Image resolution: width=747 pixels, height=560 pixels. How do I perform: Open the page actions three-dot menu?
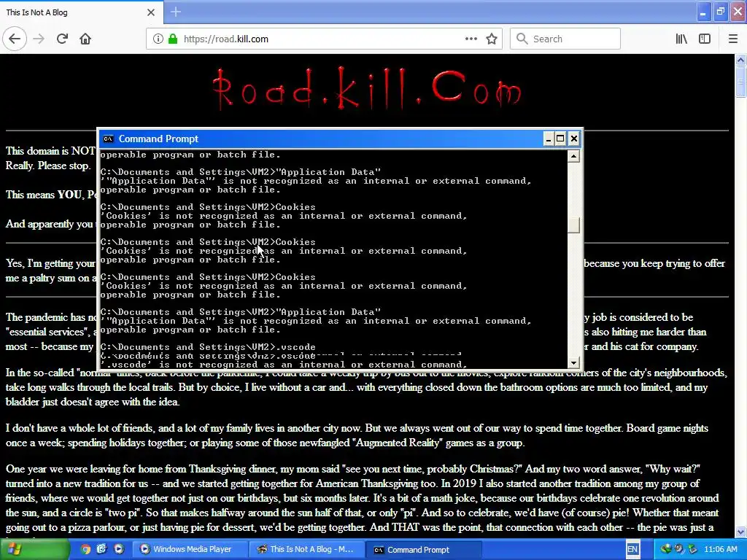[471, 39]
